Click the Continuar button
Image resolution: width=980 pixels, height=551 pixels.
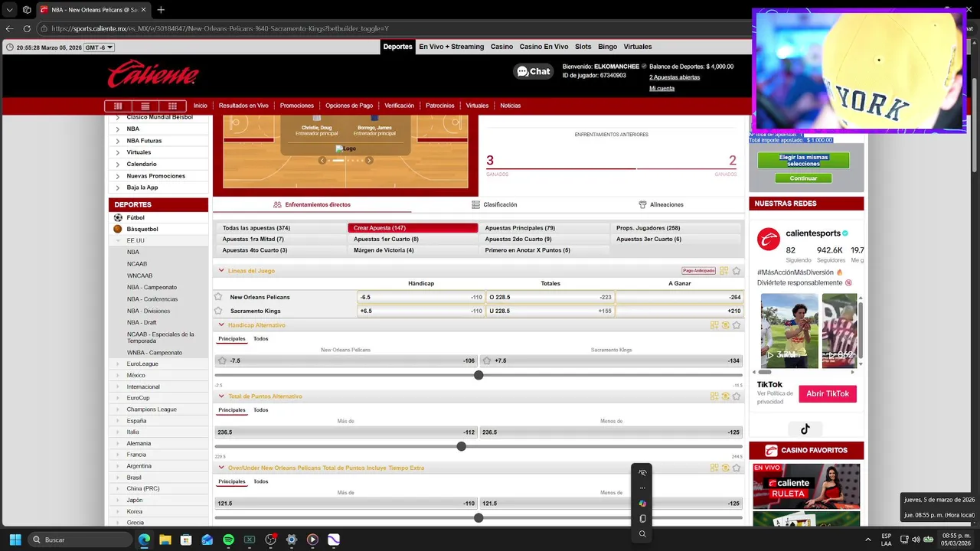click(803, 178)
